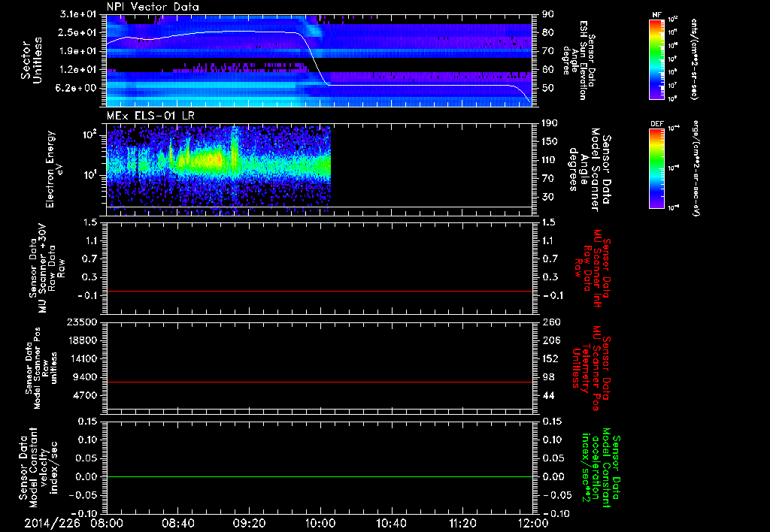Click the green 'Model Constant acceleration' label
The image size is (770, 532).
point(601,468)
